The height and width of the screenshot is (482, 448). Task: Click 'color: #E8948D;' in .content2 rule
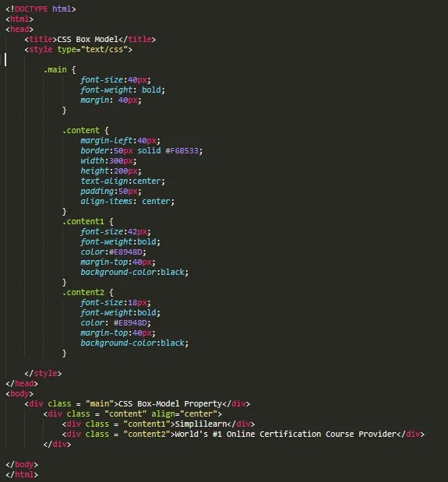pos(115,323)
